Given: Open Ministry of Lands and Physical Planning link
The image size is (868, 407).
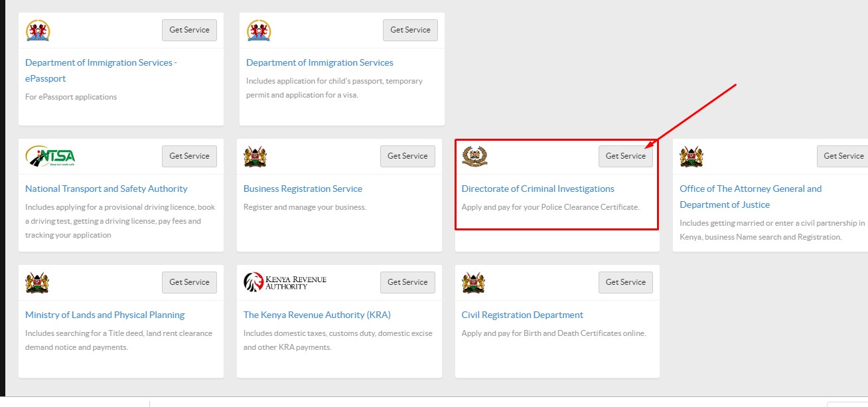Looking at the screenshot, I should 105,315.
